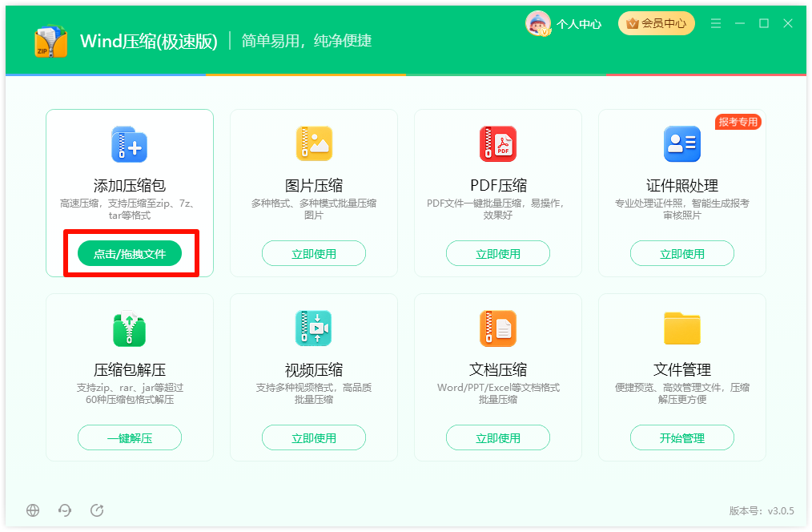Click the 添加压缩包 zip-plus icon
The height and width of the screenshot is (532, 812).
click(130, 144)
